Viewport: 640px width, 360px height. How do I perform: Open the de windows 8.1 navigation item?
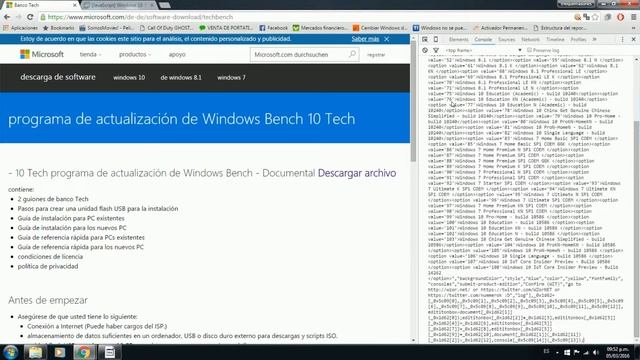pyautogui.click(x=181, y=78)
